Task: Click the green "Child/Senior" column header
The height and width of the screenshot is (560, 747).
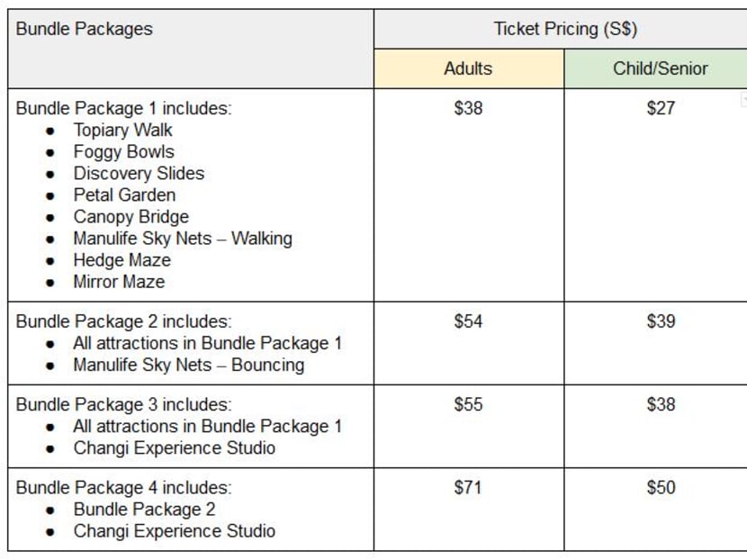Action: pos(661,68)
